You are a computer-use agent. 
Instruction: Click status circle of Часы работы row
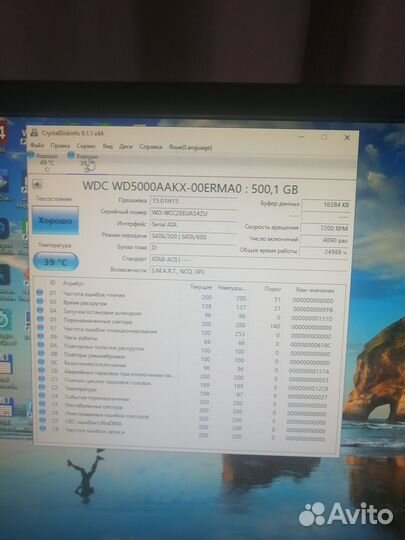[x=41, y=336]
